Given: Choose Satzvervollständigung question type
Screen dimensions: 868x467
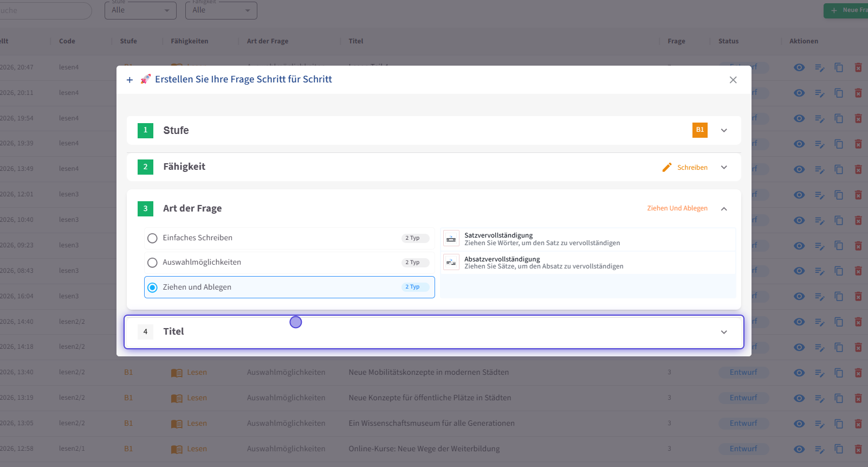Looking at the screenshot, I should tap(542, 239).
